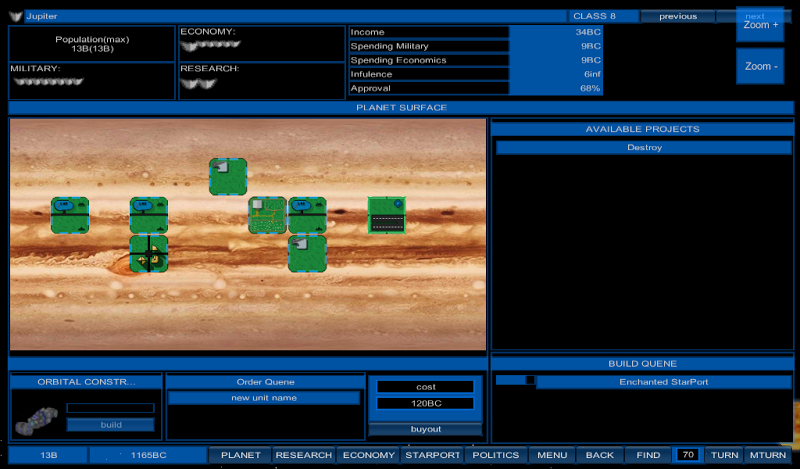This screenshot has height=469, width=800.
Task: Click the Zoom + button
Action: 760,24
